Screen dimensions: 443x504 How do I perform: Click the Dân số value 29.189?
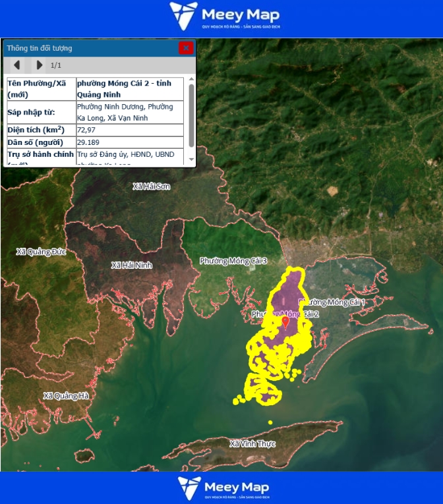pos(88,142)
